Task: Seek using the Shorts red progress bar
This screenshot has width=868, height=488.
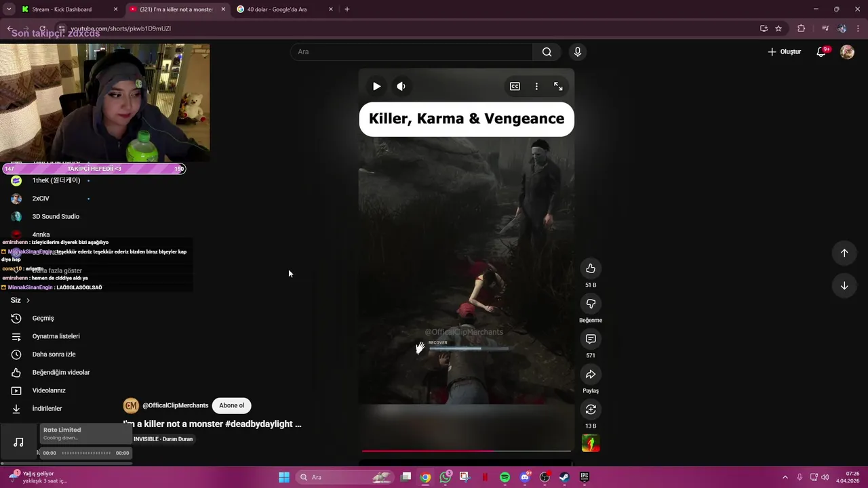Action: (467, 451)
